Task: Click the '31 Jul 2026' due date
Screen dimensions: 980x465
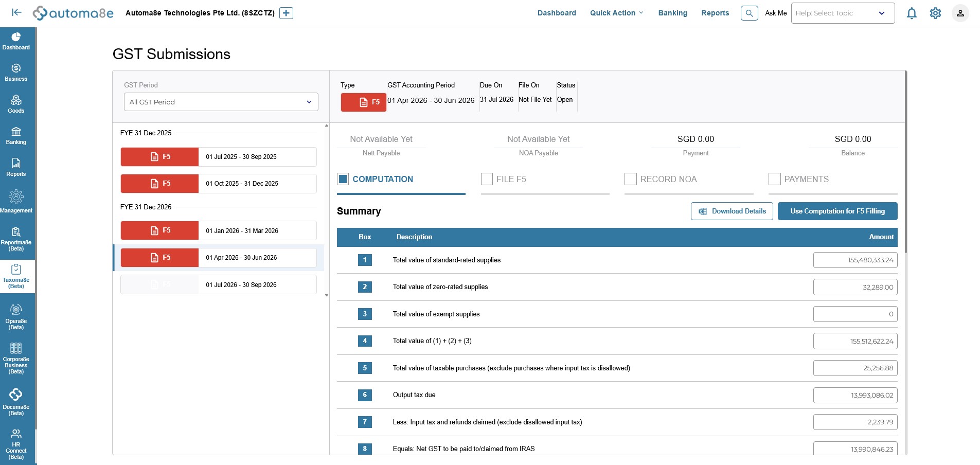Action: click(x=496, y=99)
